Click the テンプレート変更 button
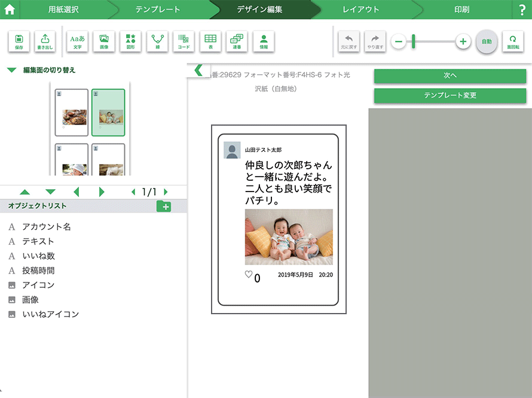Viewport: 532px width, 398px height. tap(450, 96)
